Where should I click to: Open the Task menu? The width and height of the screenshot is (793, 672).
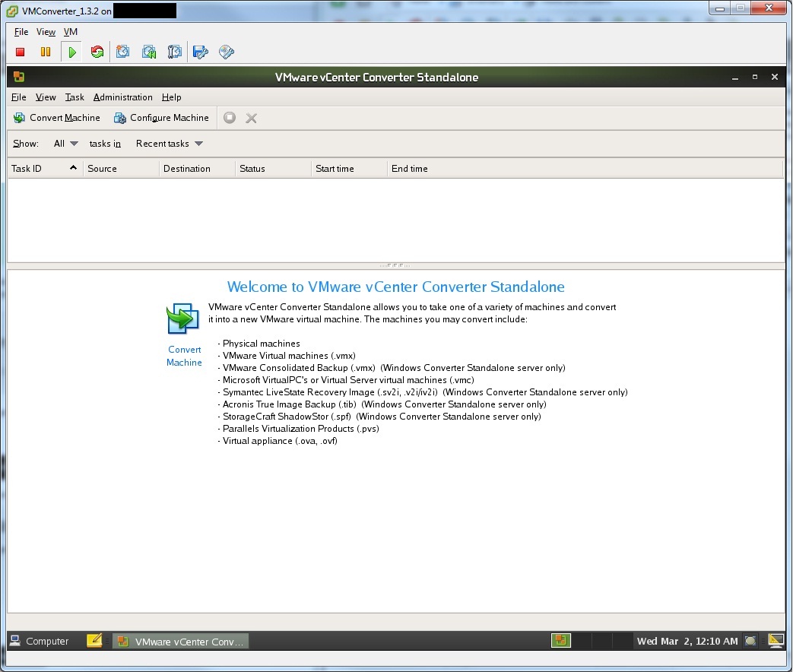coord(75,97)
